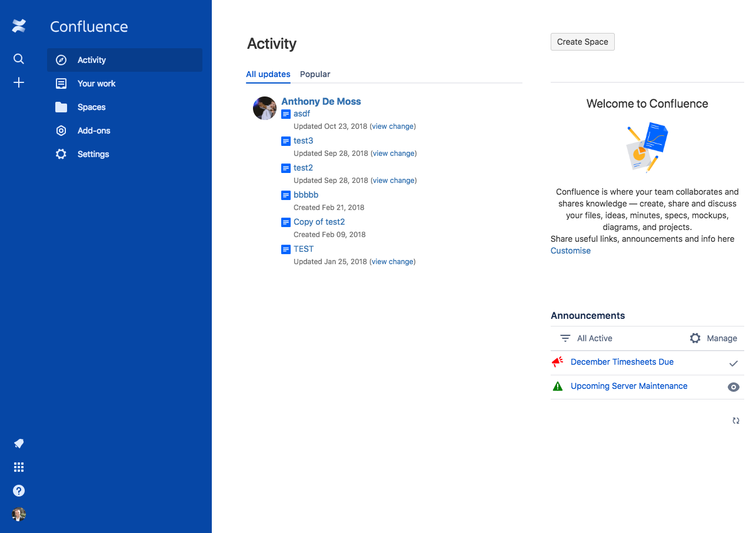
Task: Click the page icon next to asdf
Action: [286, 114]
